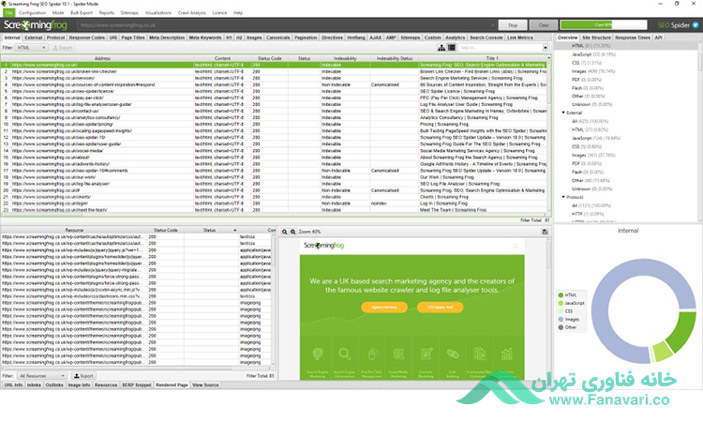Open the Bulk Export menu
The height and width of the screenshot is (422, 703).
pos(82,13)
